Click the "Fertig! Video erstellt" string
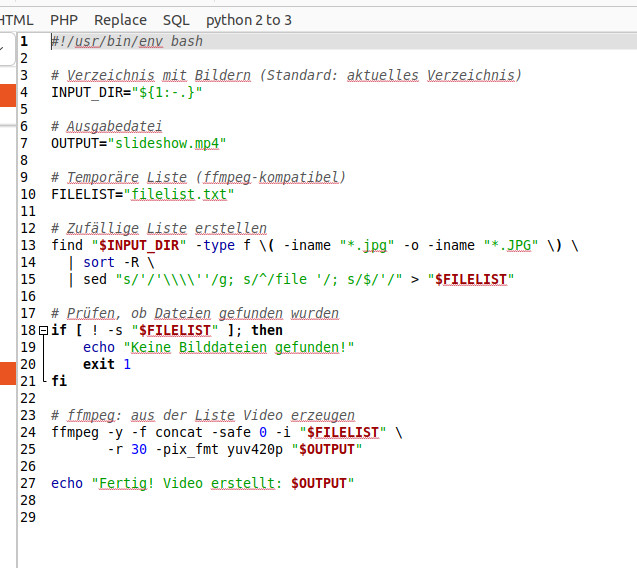Viewport: 637px width, 568px height. point(188,483)
